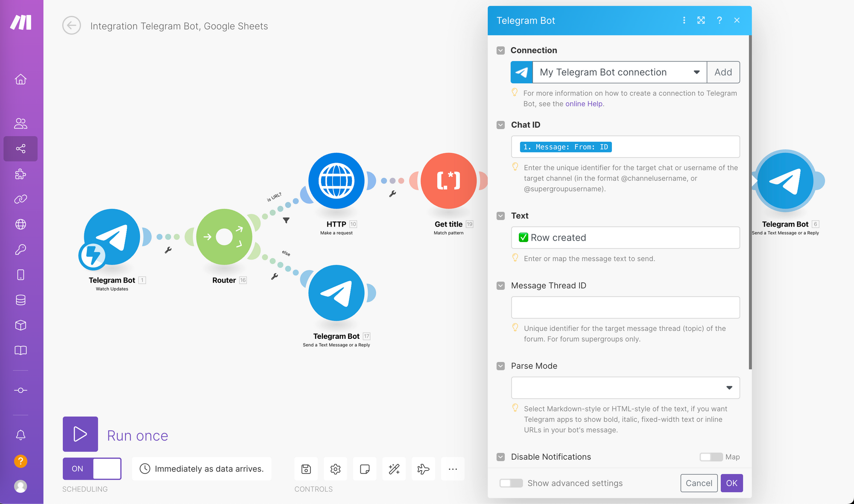Select the Get title Match pattern module
Image resolution: width=854 pixels, height=504 pixels.
click(x=449, y=181)
